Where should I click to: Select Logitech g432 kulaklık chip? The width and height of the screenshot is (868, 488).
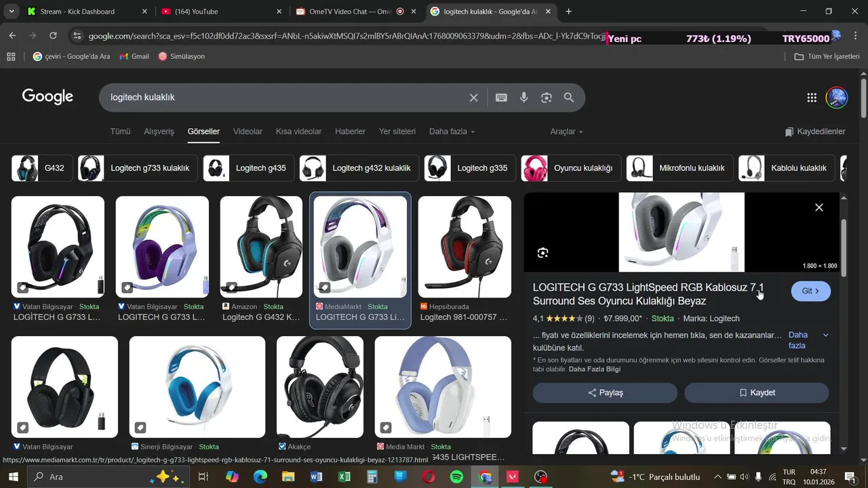(x=359, y=168)
